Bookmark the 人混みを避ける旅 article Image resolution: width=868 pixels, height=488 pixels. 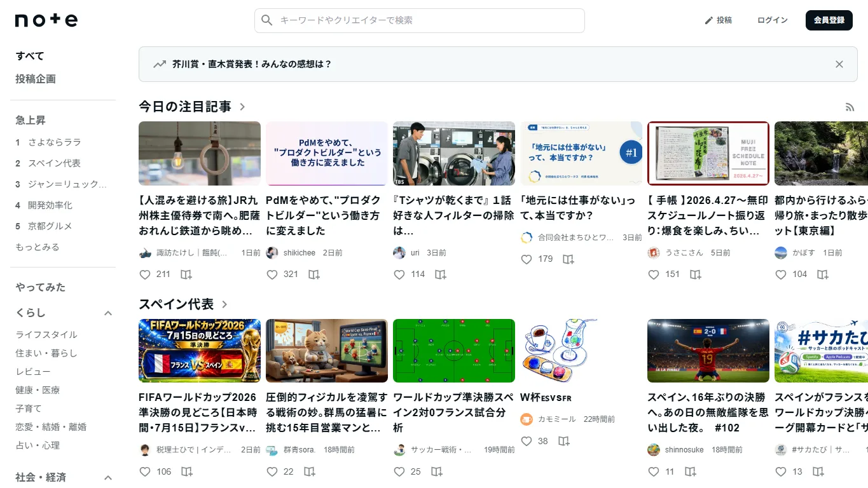coord(186,274)
